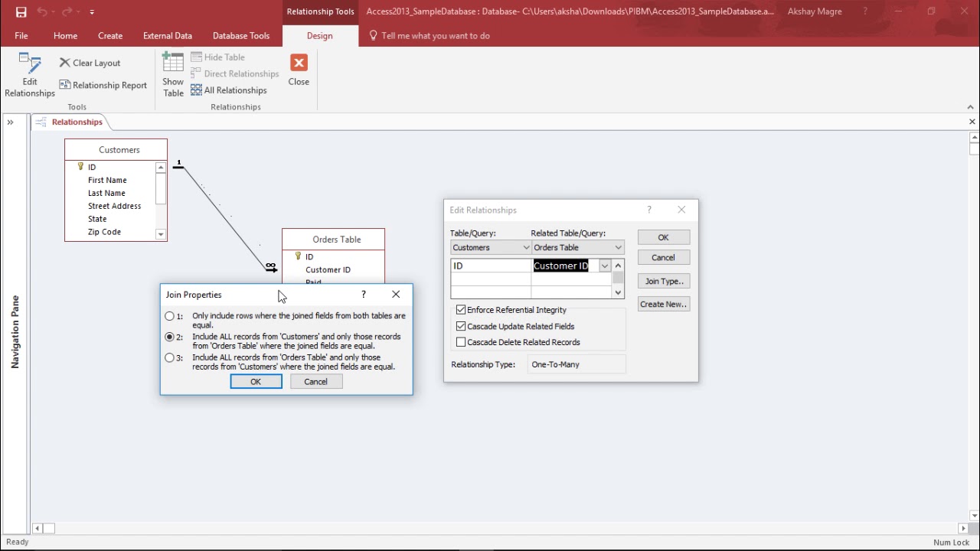Click the Tell me what you want box
Viewport: 980px width, 551px height.
(x=430, y=35)
